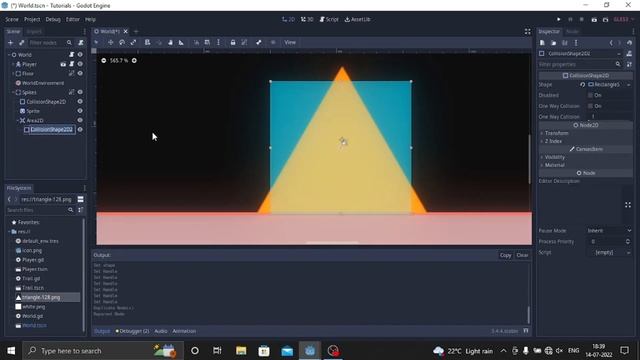Open the View menu in the viewport toolbar
Screen dimensions: 640x360
(x=290, y=42)
